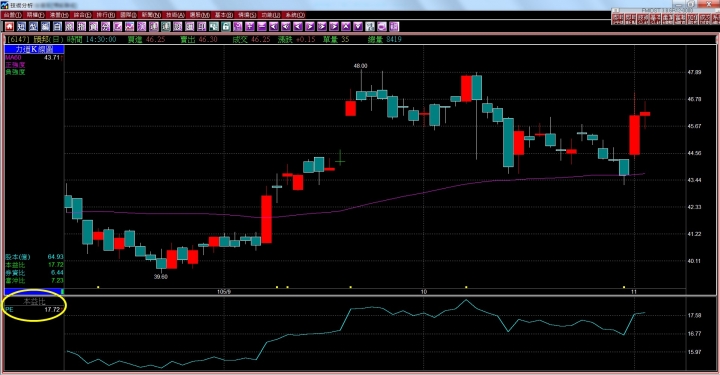Open the 排行(R) menu
Viewport: 720px width, 375px height.
(106, 15)
